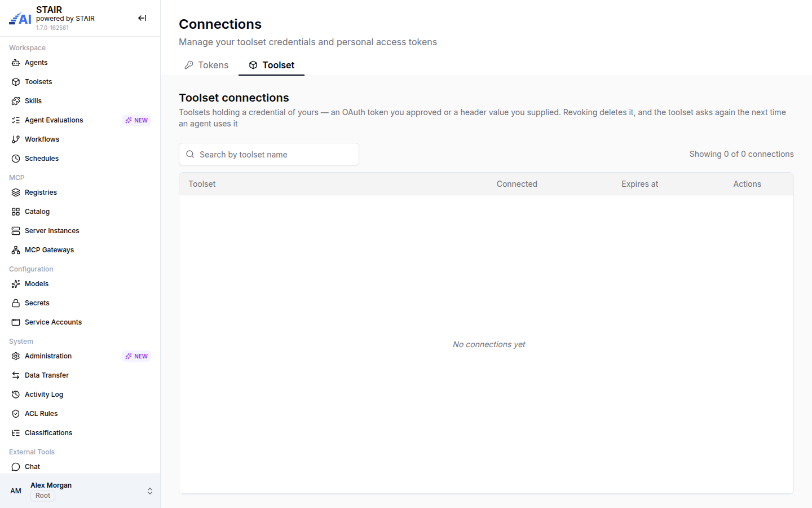Screen dimensions: 812x508
Task: Focus the Search by toolset name field
Action: pos(269,154)
